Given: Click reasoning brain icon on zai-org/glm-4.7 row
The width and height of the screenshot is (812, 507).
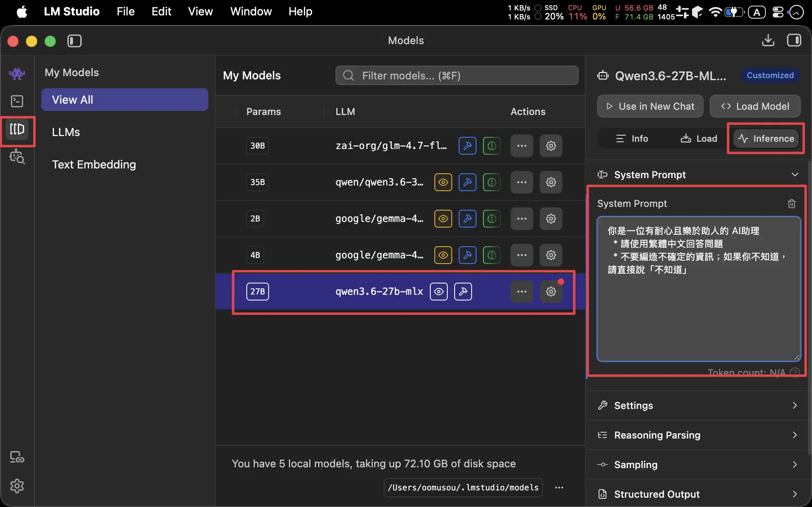Looking at the screenshot, I should pos(492,146).
